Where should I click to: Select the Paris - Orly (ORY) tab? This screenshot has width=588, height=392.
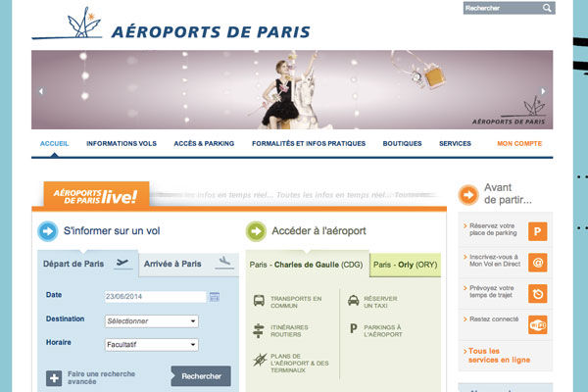pos(405,265)
